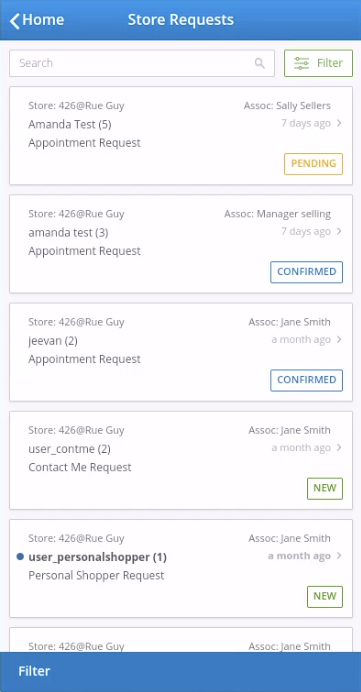361x692 pixels.
Task: Click the sliders icon on the Filter button
Action: click(x=302, y=63)
